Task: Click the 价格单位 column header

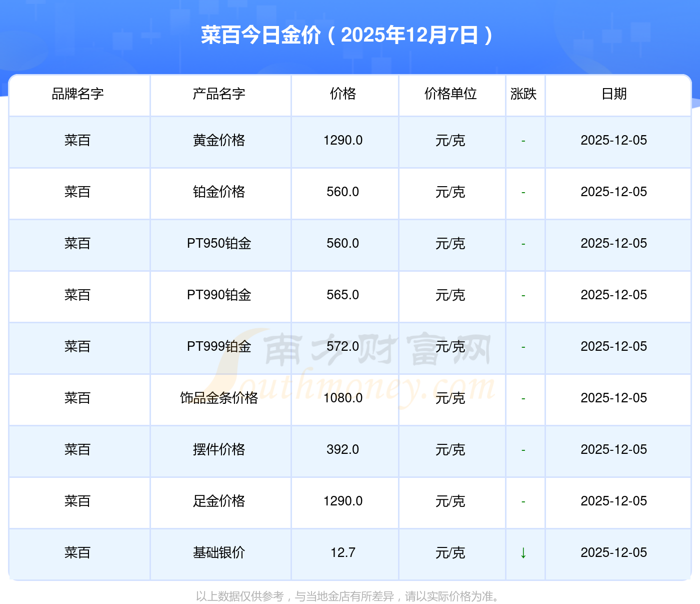Action: [x=450, y=94]
